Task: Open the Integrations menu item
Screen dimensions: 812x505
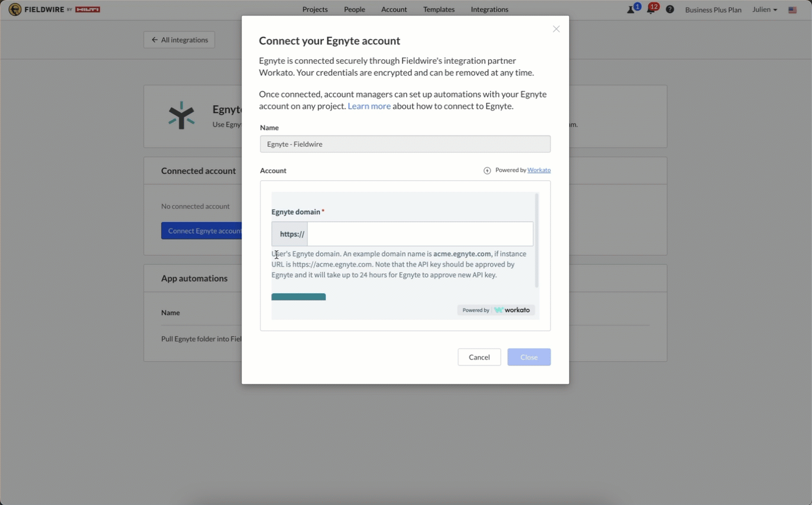Action: (489, 9)
